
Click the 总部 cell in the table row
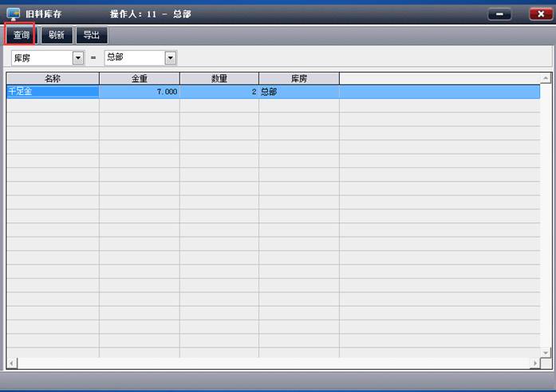click(299, 92)
